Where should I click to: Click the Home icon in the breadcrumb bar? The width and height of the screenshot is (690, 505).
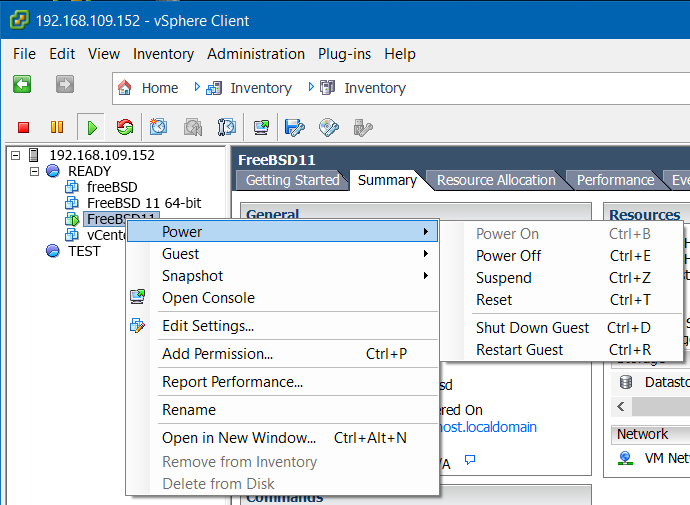click(125, 88)
